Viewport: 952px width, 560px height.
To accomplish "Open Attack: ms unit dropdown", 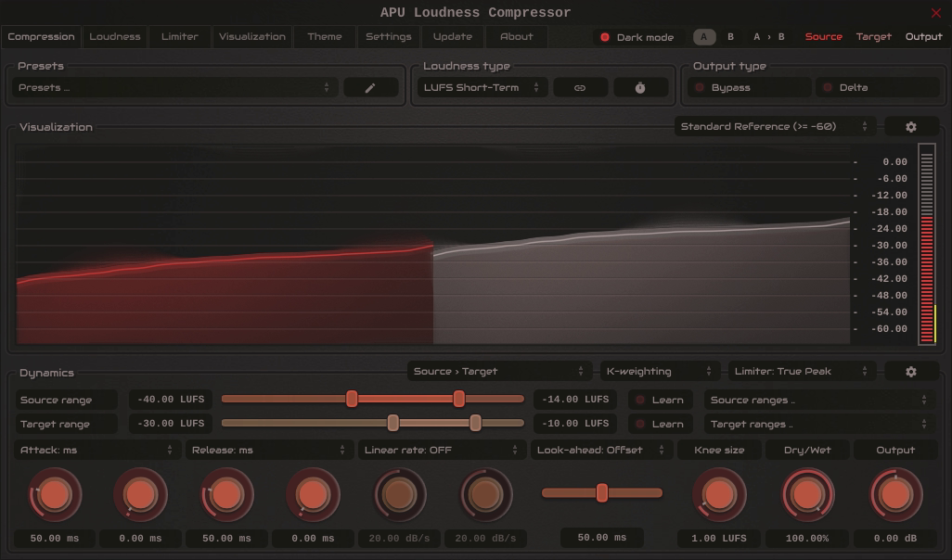I will pyautogui.click(x=97, y=451).
